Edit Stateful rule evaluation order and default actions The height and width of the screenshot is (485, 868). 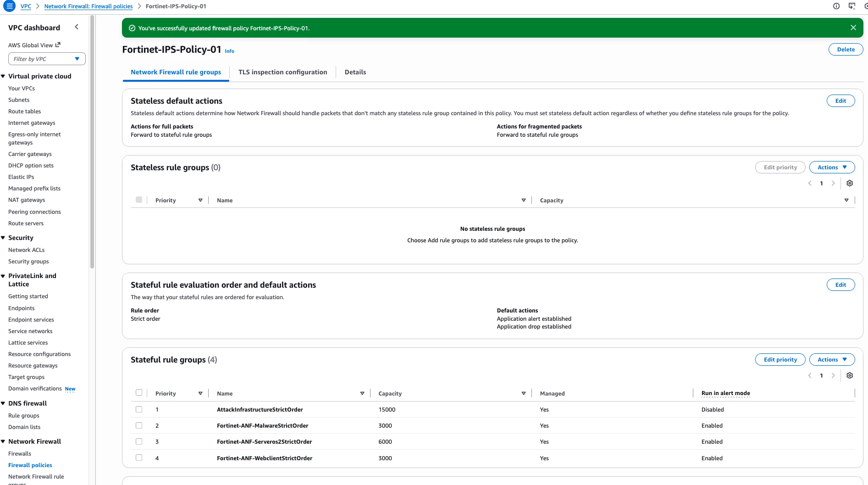click(840, 285)
